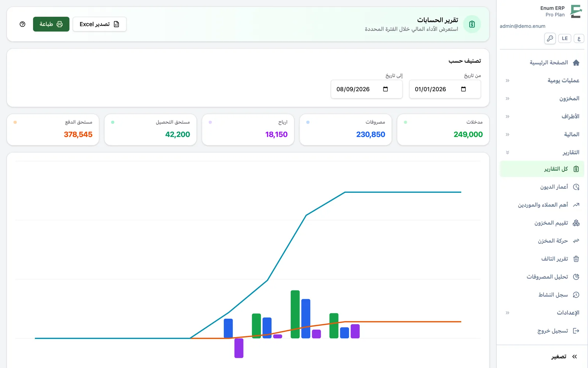588x368 pixels.
Task: Open the الأطراف sidebar menu item
Action: (542, 117)
